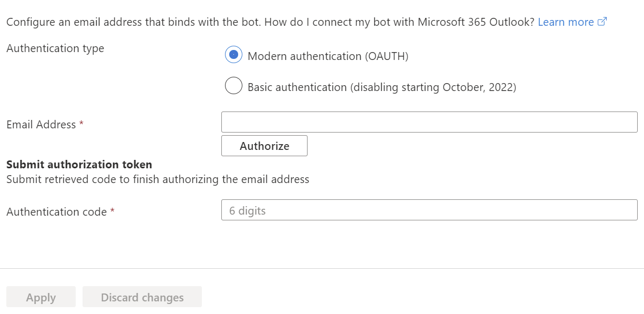This screenshot has height=314, width=644.
Task: Click the horizontal divider above Apply
Action: point(322,268)
